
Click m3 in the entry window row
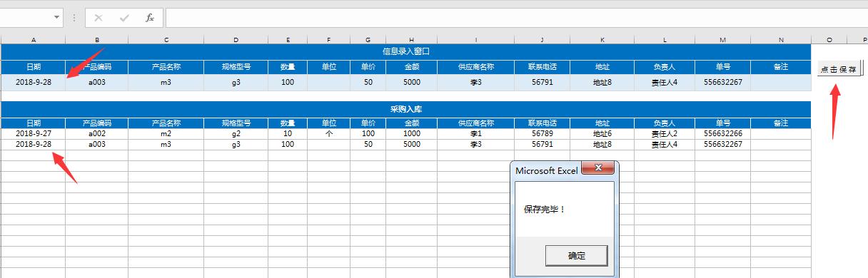166,82
